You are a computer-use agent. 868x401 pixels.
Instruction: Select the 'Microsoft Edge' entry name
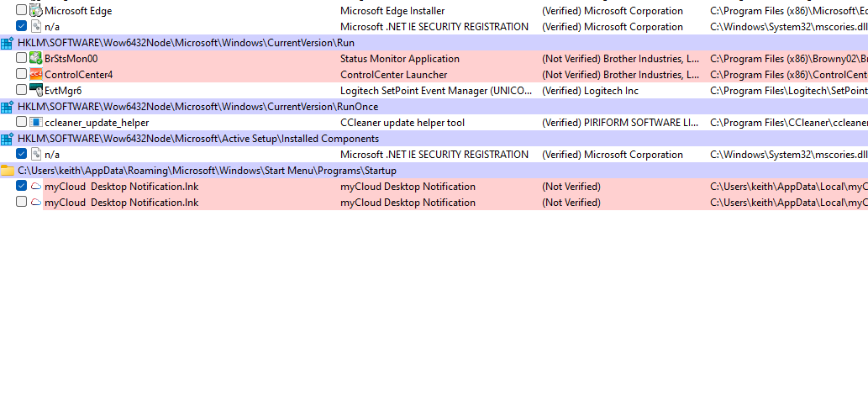[x=78, y=11]
